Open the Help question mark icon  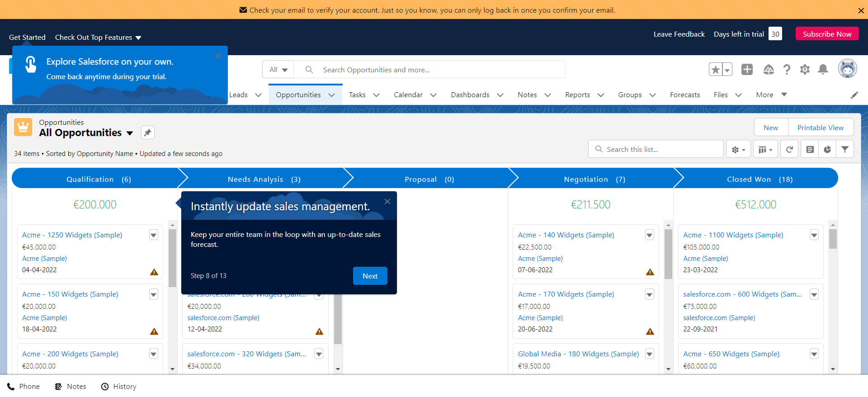[787, 69]
